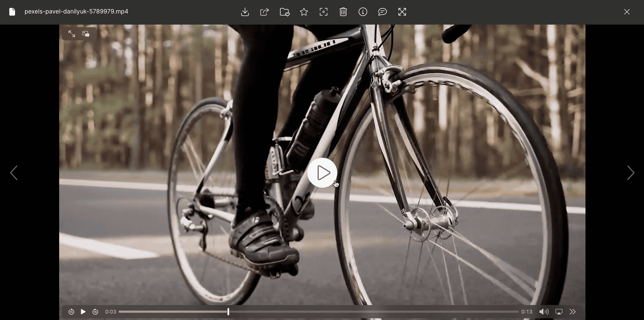Mute or adjust the speaker volume control
Image resolution: width=644 pixels, height=320 pixels.
(544, 311)
